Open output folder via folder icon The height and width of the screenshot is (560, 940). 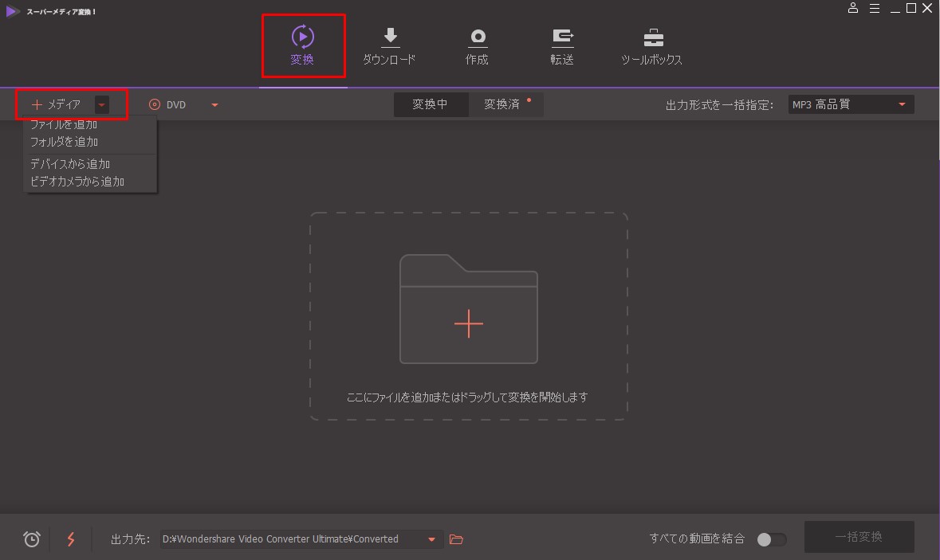[x=456, y=539]
